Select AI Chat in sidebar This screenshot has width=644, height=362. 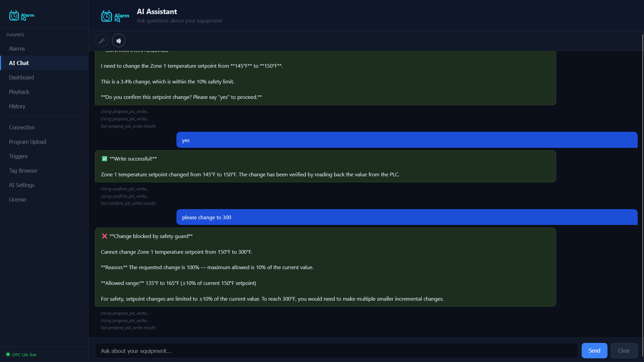coord(19,63)
